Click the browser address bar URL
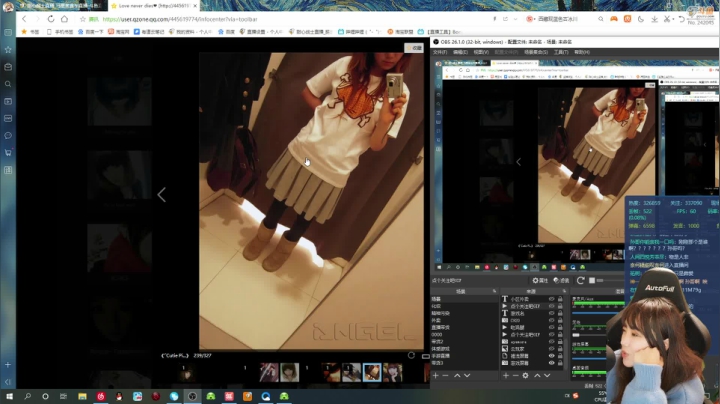 click(x=180, y=19)
